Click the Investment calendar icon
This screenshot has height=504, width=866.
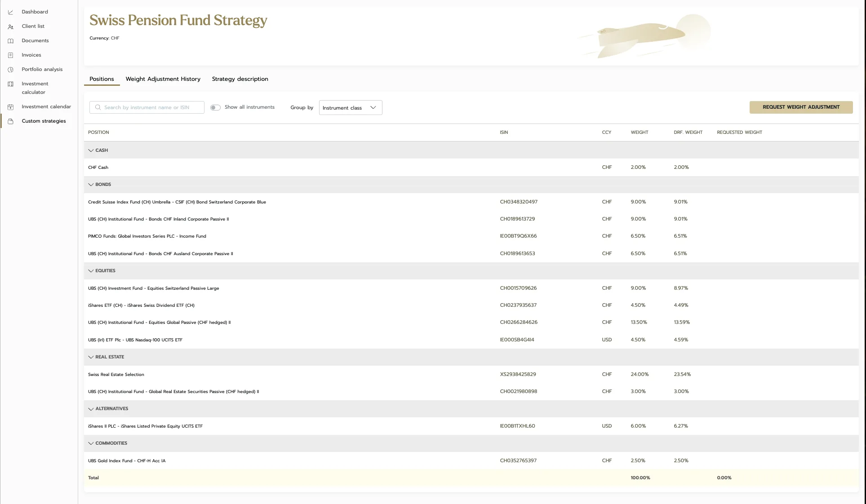(11, 107)
